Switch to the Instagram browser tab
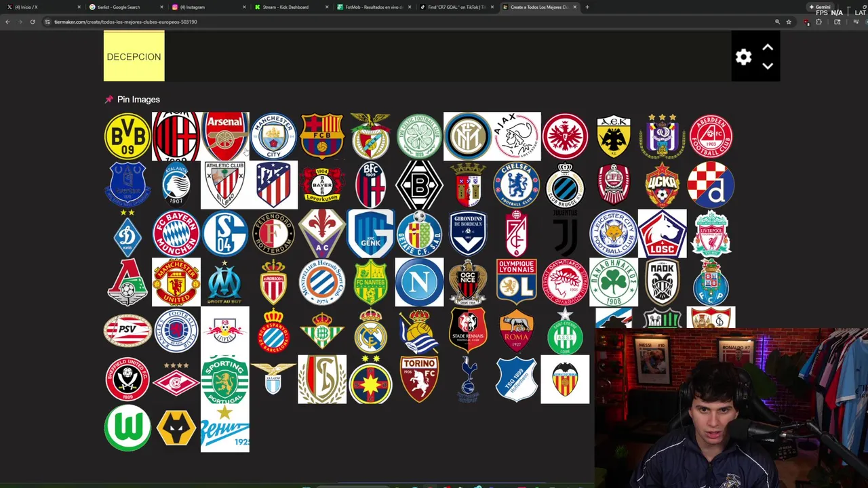This screenshot has width=868, height=488. click(208, 7)
